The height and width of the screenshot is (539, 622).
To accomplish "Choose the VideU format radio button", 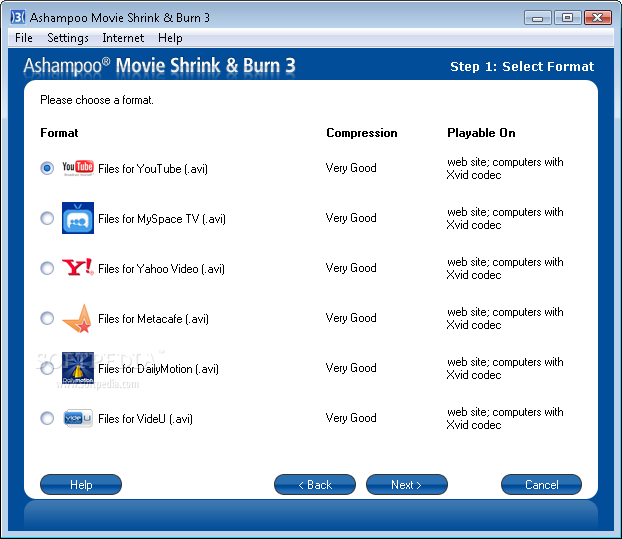I will (47, 418).
